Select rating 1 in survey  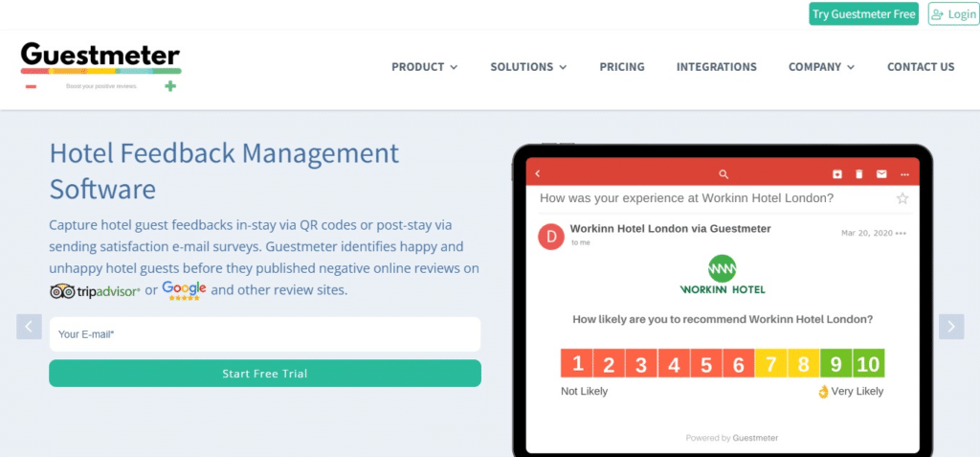click(x=577, y=363)
